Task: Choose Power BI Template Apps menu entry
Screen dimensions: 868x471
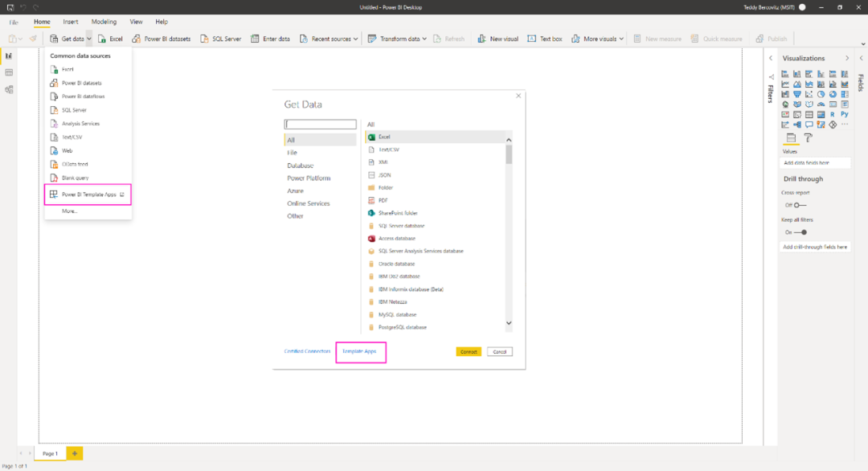Action: click(x=88, y=195)
